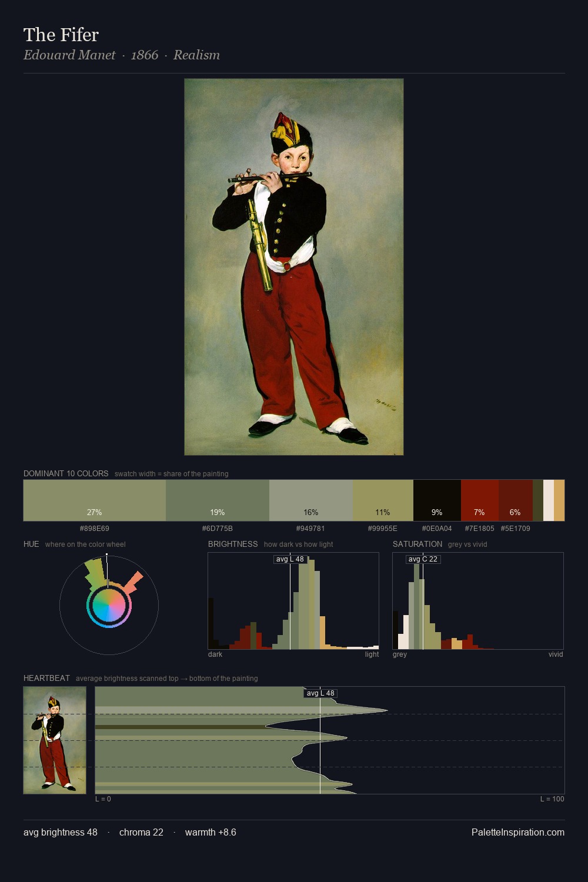Select the tan swatch at palette end

point(559,500)
